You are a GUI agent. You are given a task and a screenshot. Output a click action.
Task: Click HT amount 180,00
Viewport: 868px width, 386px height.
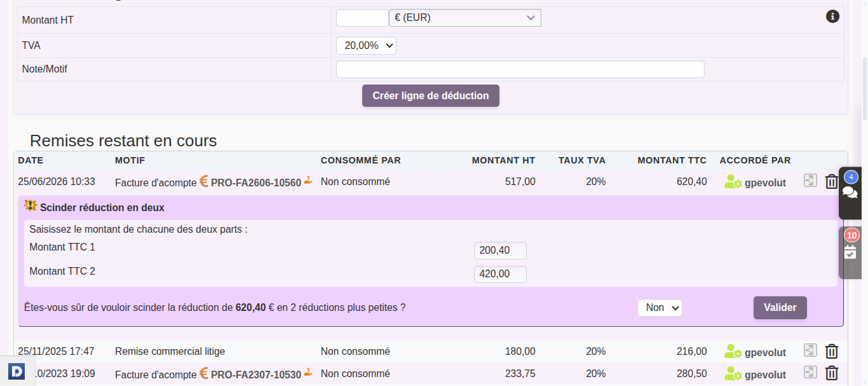point(520,351)
